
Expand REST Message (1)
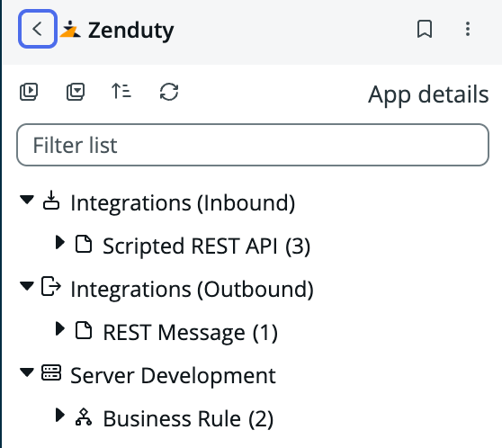click(60, 328)
